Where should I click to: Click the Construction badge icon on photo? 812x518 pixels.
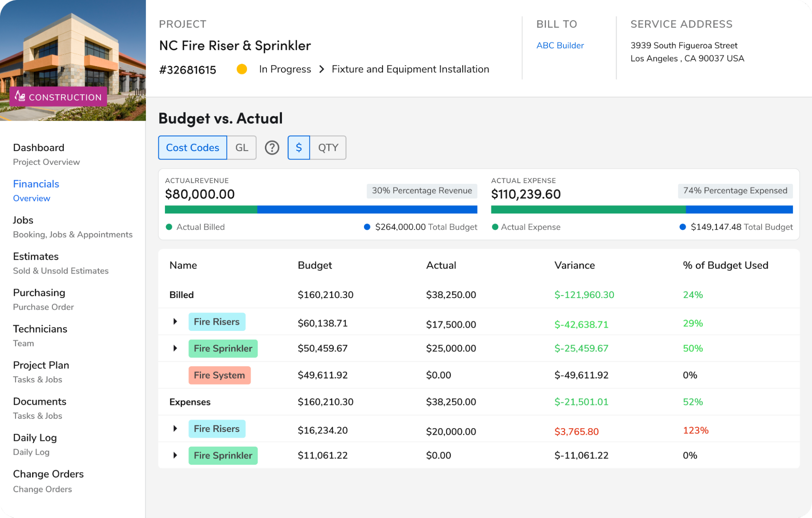[x=20, y=96]
